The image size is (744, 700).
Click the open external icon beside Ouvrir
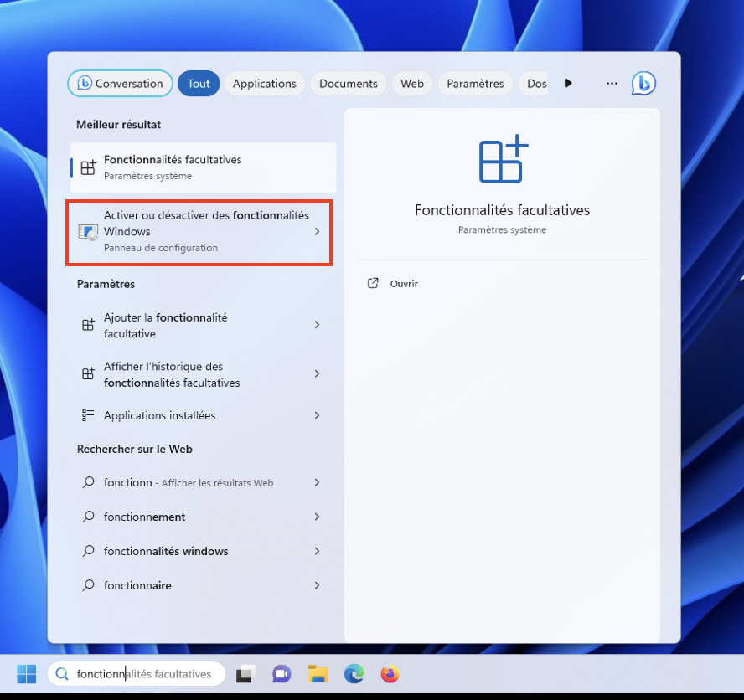pos(373,283)
